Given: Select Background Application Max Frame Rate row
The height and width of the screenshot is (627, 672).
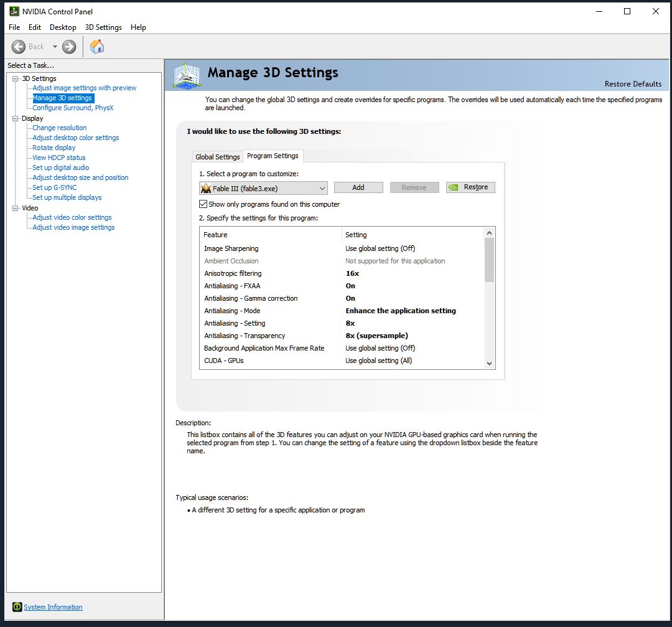Looking at the screenshot, I should pos(342,348).
